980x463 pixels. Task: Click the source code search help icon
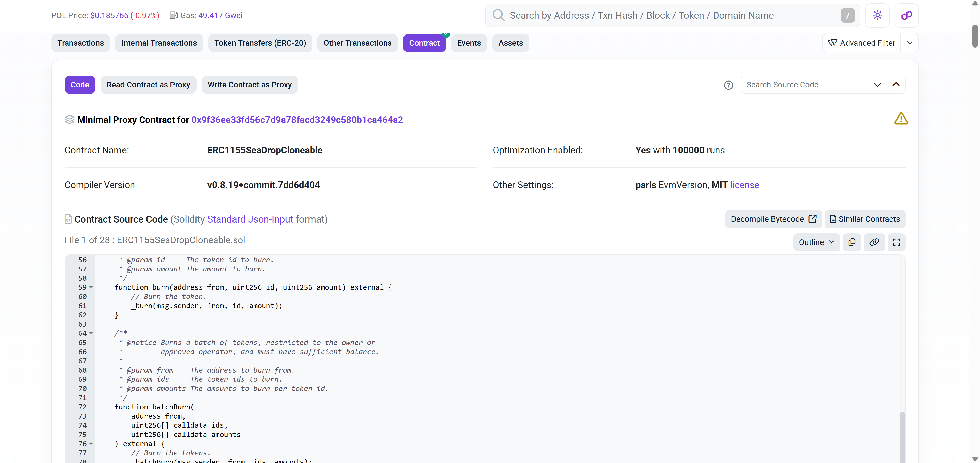point(728,85)
